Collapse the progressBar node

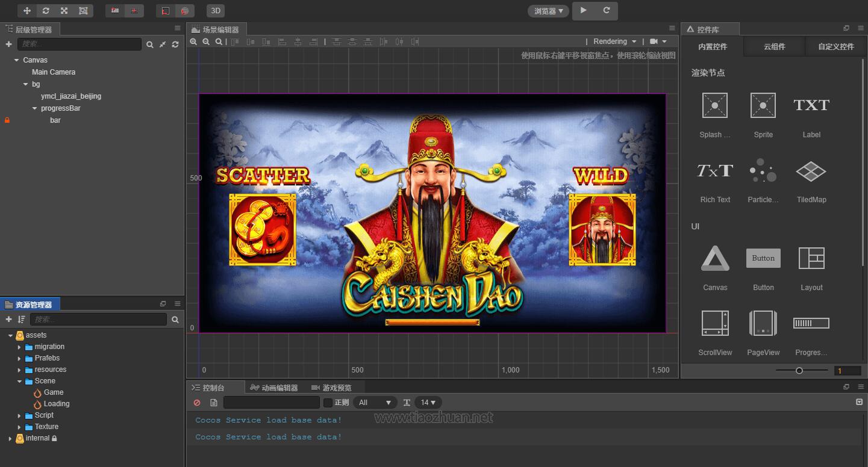34,108
